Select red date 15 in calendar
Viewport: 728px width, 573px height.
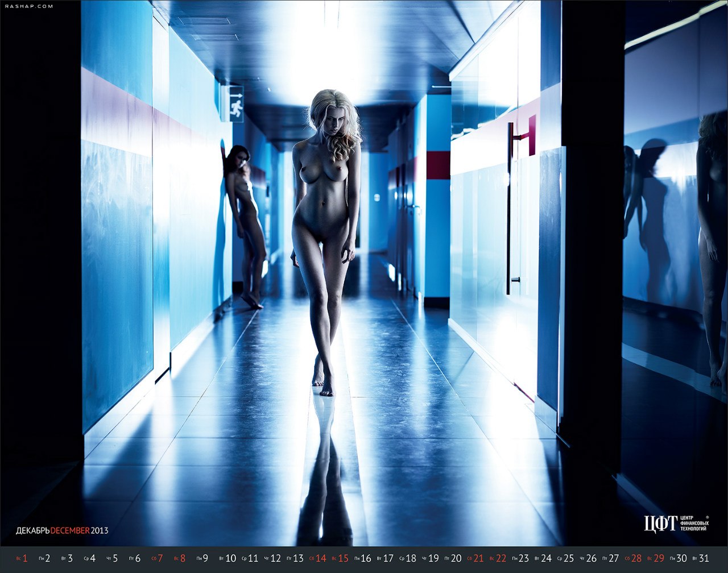tap(343, 558)
